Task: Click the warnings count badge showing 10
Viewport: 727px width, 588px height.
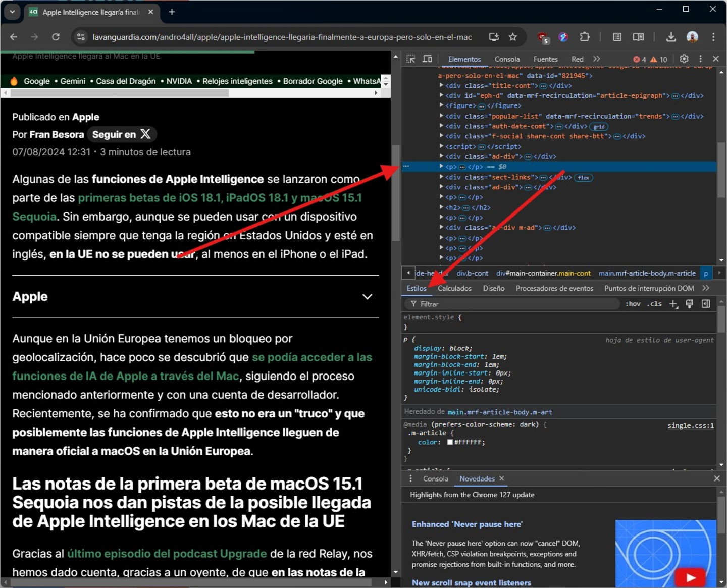Action: point(659,59)
